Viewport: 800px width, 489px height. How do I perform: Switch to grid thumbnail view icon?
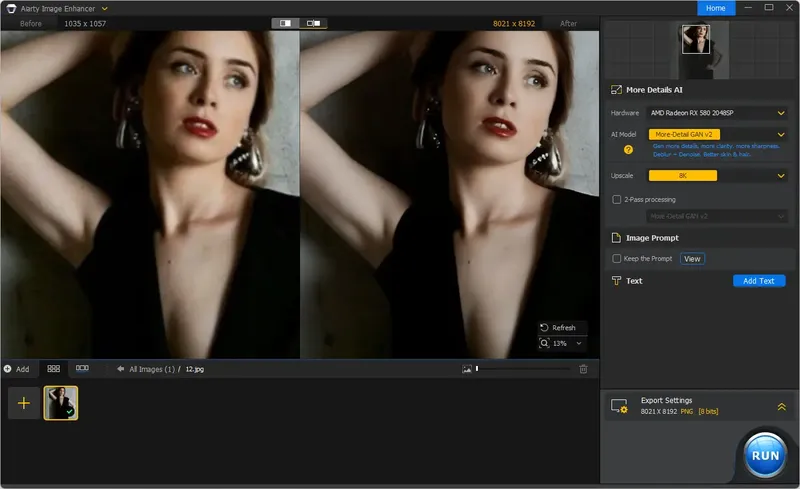coord(54,369)
